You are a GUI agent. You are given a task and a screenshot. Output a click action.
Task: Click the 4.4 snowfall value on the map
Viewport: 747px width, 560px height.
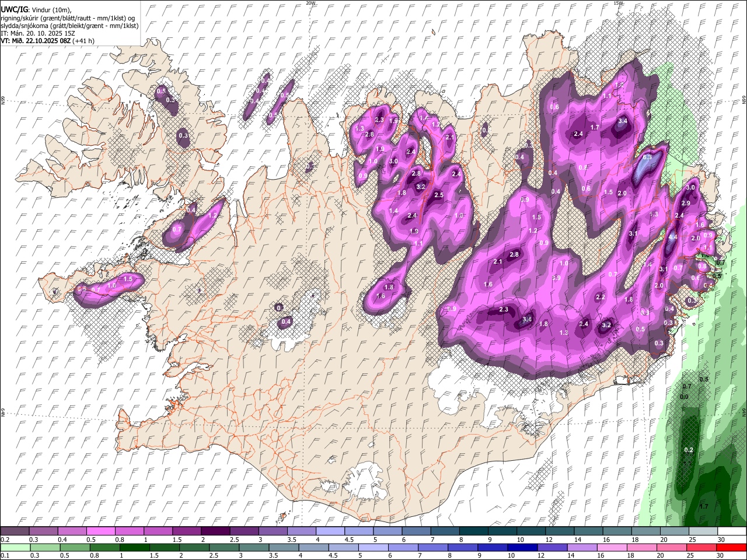click(672, 237)
